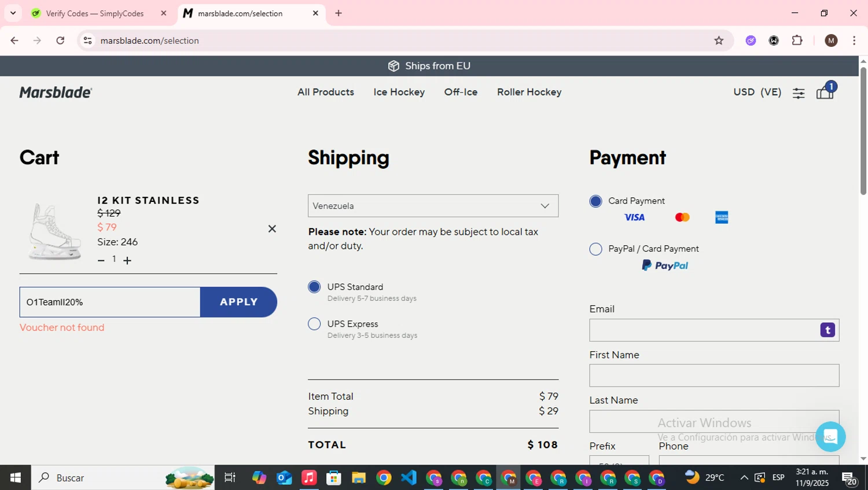Open the purple browser extension icon

751,40
